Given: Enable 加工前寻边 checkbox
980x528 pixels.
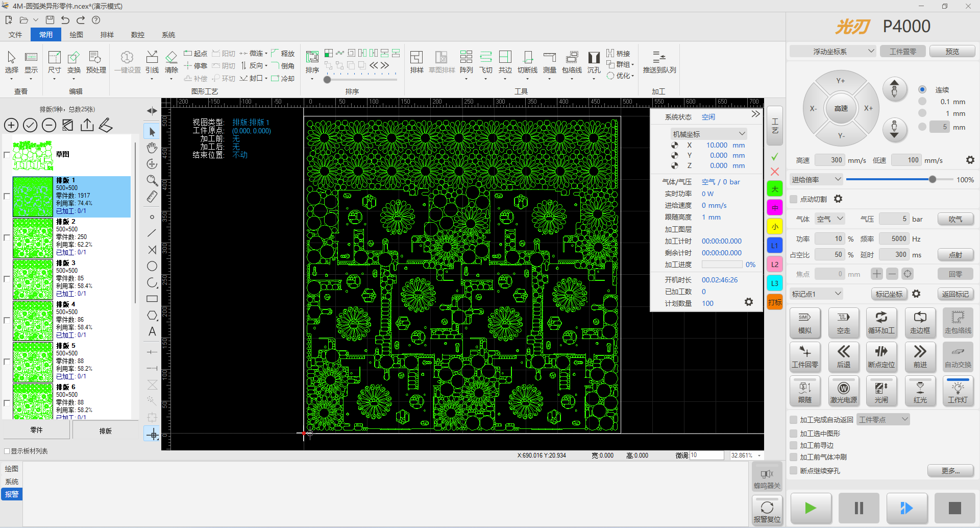Looking at the screenshot, I should click(793, 445).
